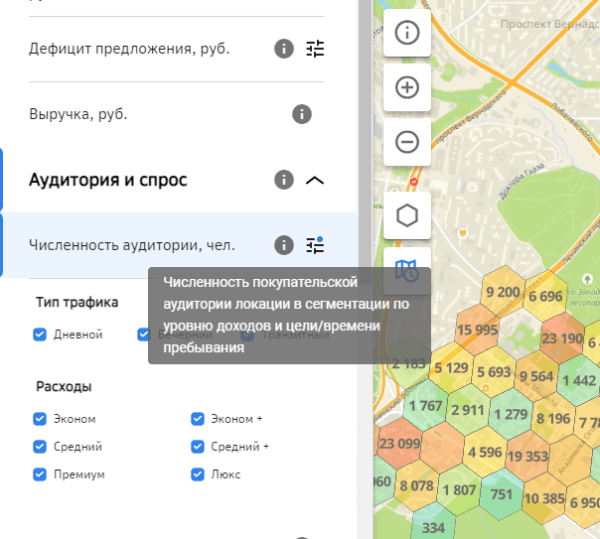Select Дефицит предложения, руб. row

pyautogui.click(x=177, y=49)
